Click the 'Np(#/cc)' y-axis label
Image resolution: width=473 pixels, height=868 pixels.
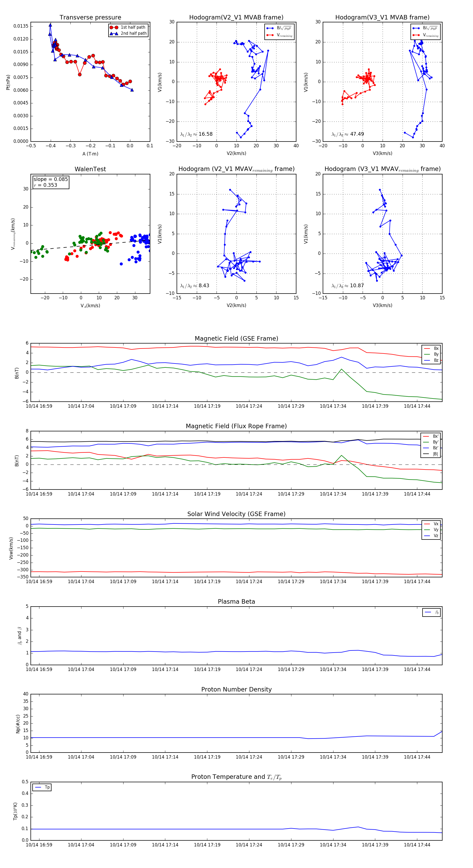pyautogui.click(x=18, y=724)
